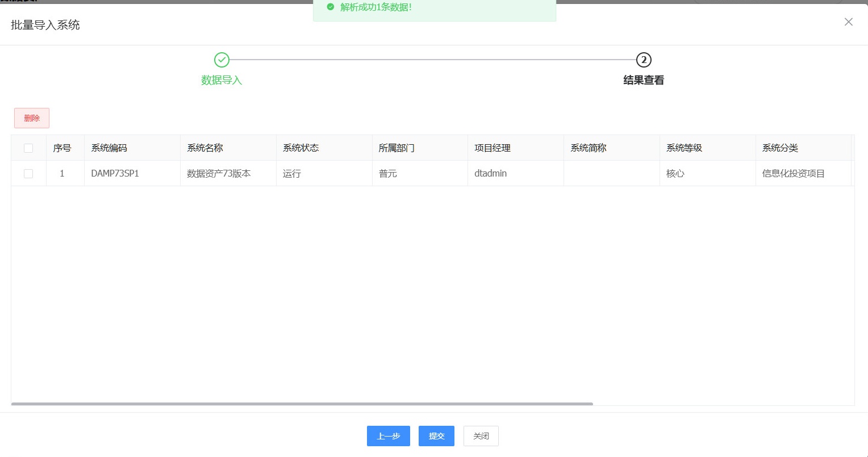868x457 pixels.
Task: Click the 系统等级 column header
Action: click(x=683, y=148)
